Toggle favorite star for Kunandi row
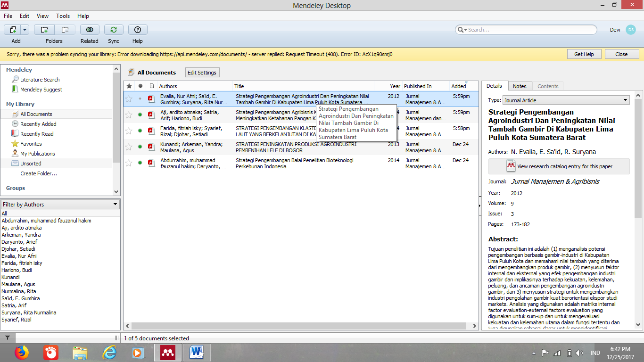Image resolution: width=644 pixels, height=362 pixels. click(x=129, y=147)
